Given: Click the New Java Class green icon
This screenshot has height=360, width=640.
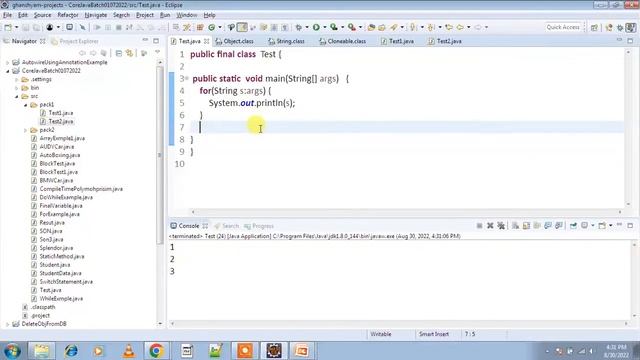Looking at the screenshot, I should point(211,27).
